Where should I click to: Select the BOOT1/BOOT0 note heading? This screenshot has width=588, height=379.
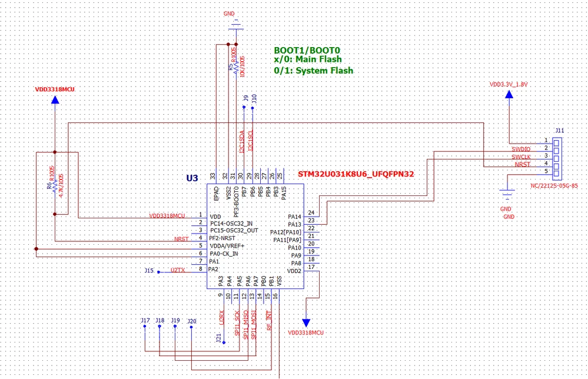[x=307, y=50]
